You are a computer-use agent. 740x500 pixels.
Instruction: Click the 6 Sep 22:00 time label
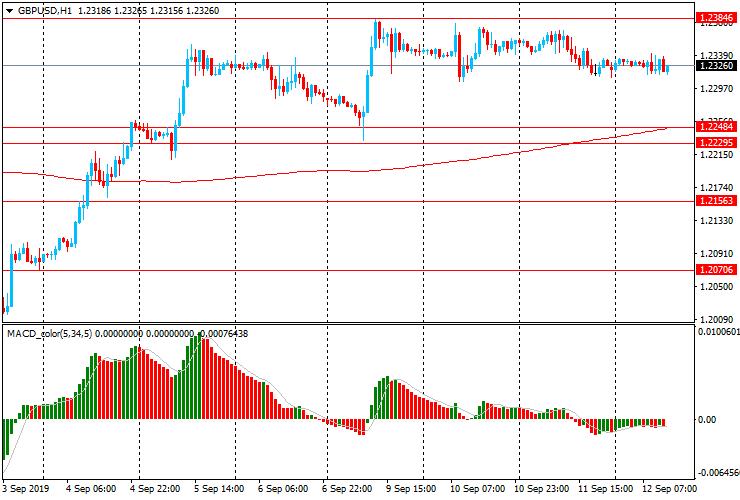coord(350,489)
